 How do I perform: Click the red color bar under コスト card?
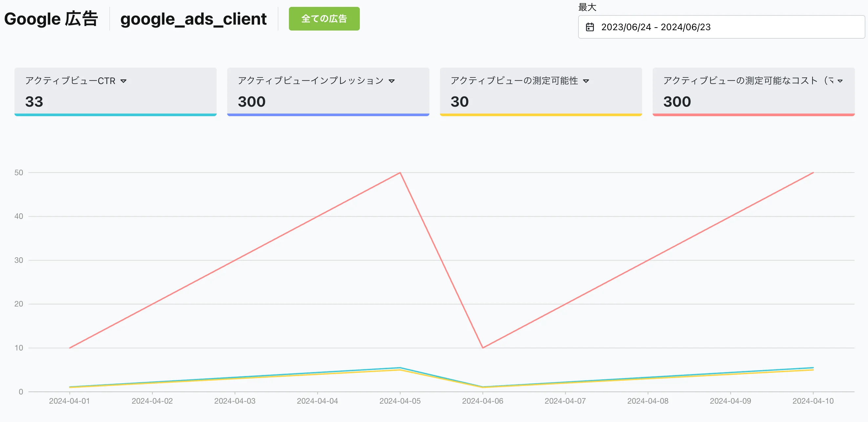coord(753,115)
